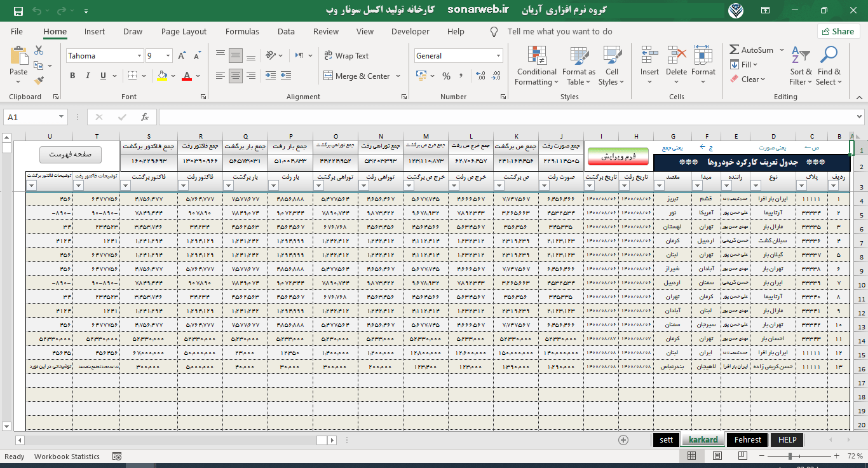Click the Orientation text angle icon
The height and width of the screenshot is (468, 868).
click(x=271, y=56)
